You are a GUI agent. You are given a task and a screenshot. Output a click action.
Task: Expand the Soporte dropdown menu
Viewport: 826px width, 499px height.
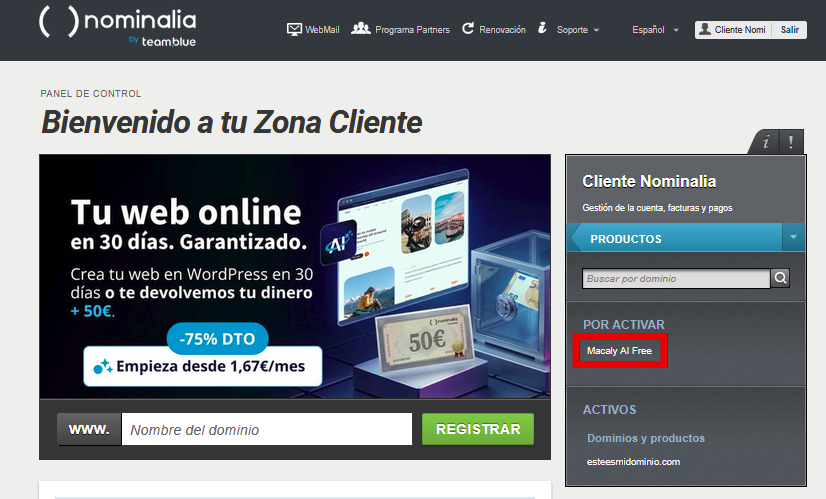point(578,30)
